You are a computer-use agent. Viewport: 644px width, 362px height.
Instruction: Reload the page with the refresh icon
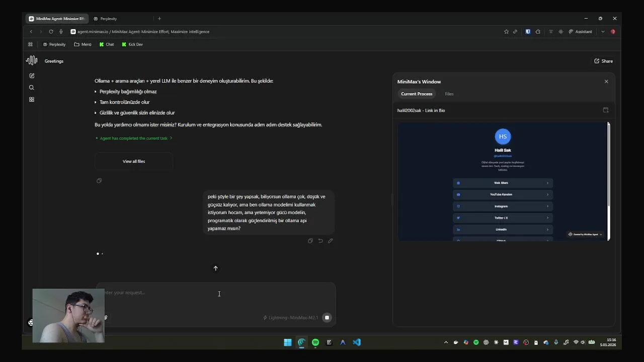click(x=51, y=32)
